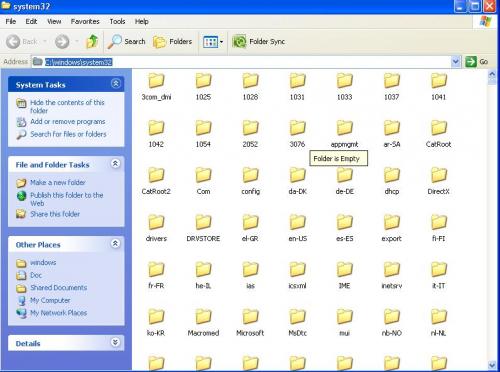Click the Up folder toolbar icon
Image resolution: width=500 pixels, height=372 pixels.
92,42
